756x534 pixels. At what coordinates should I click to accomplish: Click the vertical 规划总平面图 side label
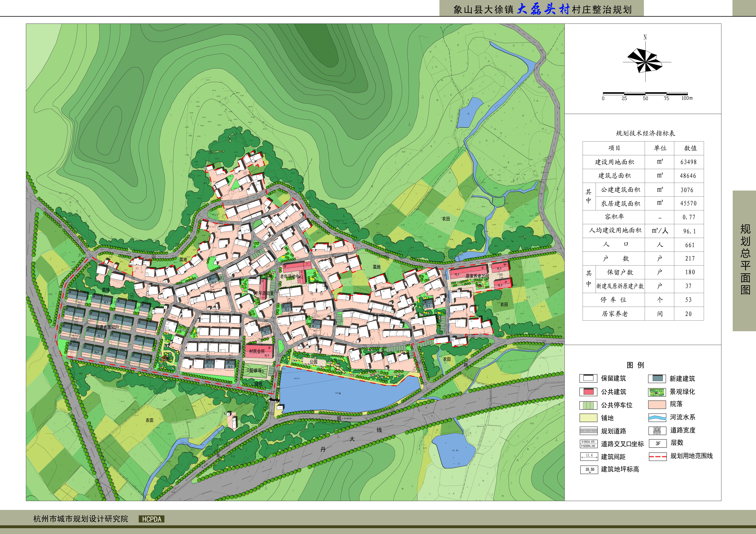(745, 259)
